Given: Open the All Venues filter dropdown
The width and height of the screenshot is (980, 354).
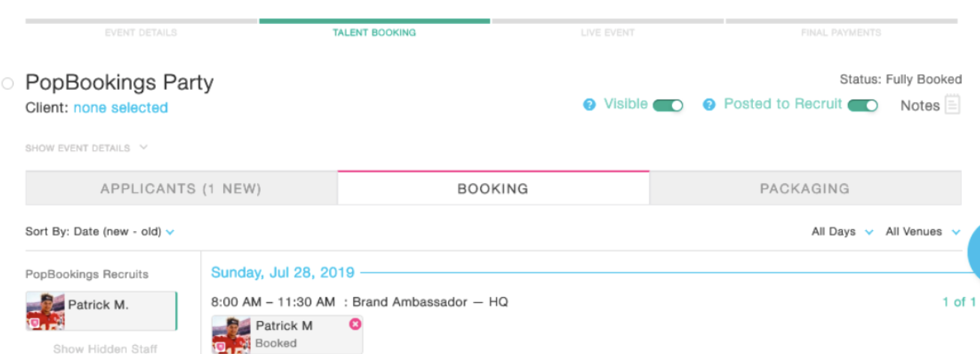Looking at the screenshot, I should 922,232.
